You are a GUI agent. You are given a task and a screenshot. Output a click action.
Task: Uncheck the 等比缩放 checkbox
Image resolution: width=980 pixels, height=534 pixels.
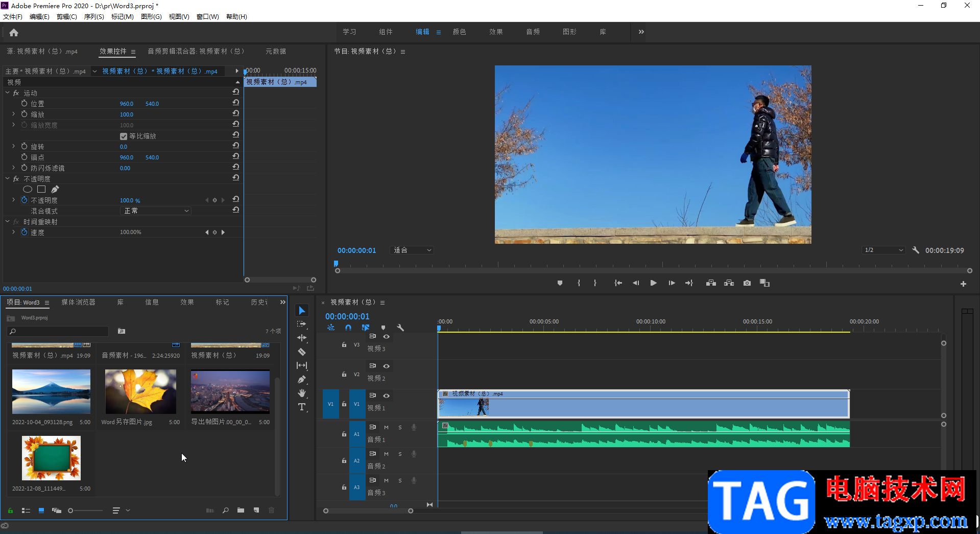[124, 136]
